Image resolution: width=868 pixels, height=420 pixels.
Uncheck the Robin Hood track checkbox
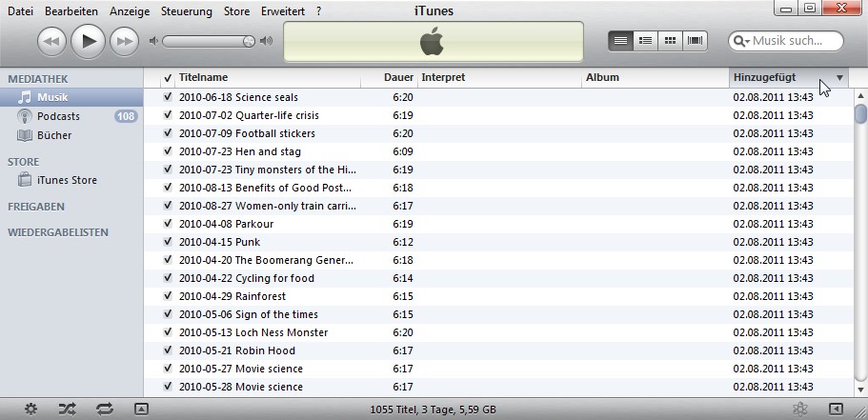click(168, 350)
